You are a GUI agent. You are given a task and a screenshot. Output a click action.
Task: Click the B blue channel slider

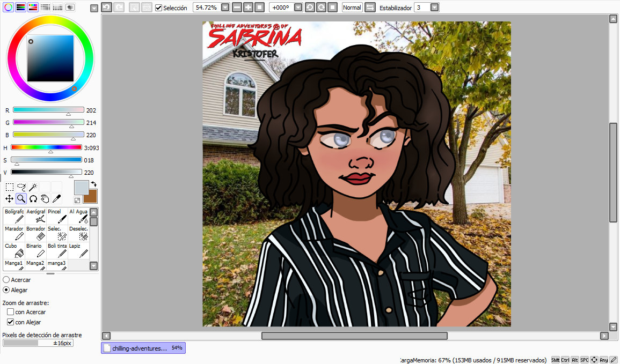[48, 134]
